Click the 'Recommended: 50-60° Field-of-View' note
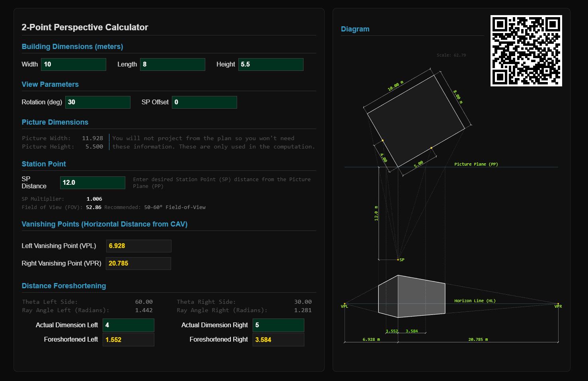Viewport: 588px width, 381px height. point(155,207)
